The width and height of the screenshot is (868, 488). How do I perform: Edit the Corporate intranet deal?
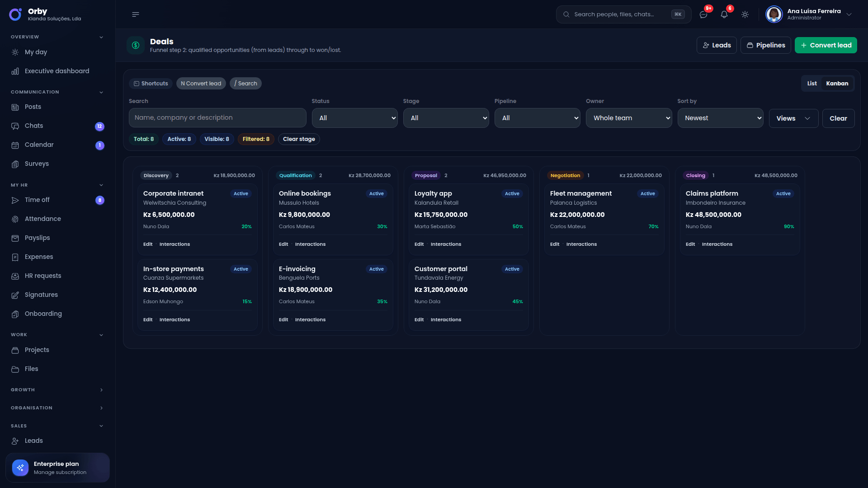pyautogui.click(x=148, y=244)
